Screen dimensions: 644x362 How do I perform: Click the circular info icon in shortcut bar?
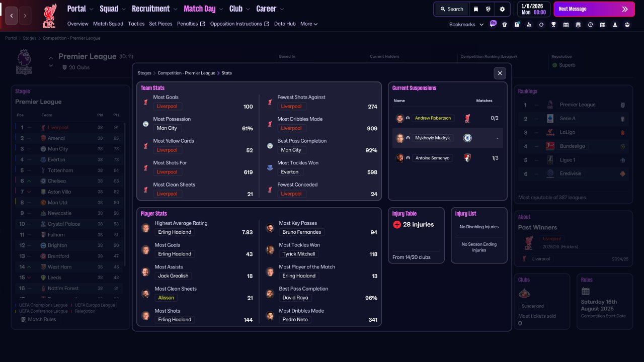590,25
